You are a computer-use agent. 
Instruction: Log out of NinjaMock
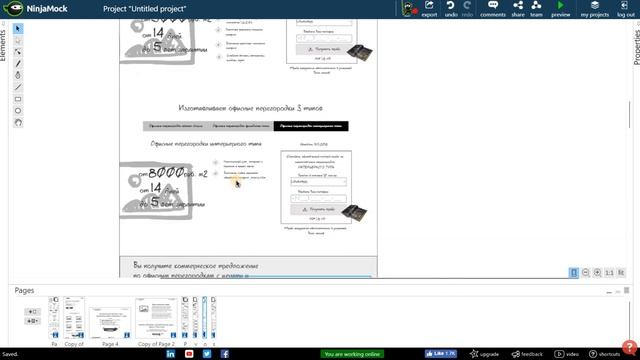point(625,9)
